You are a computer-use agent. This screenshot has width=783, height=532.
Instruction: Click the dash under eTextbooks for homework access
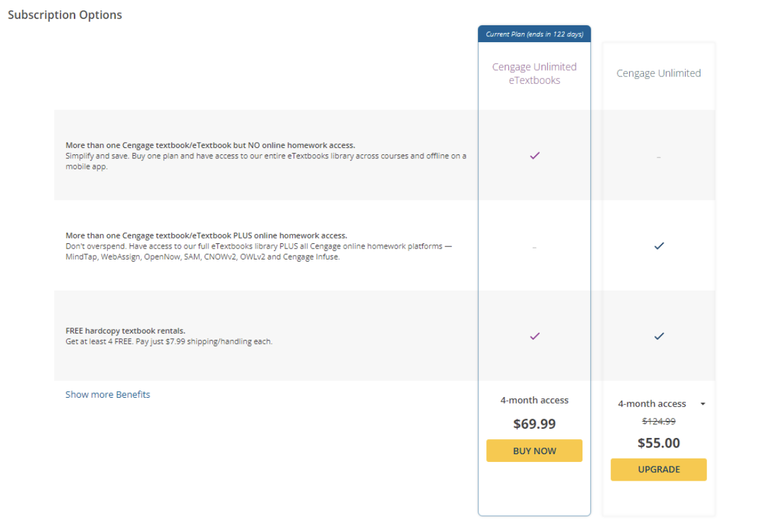point(534,247)
